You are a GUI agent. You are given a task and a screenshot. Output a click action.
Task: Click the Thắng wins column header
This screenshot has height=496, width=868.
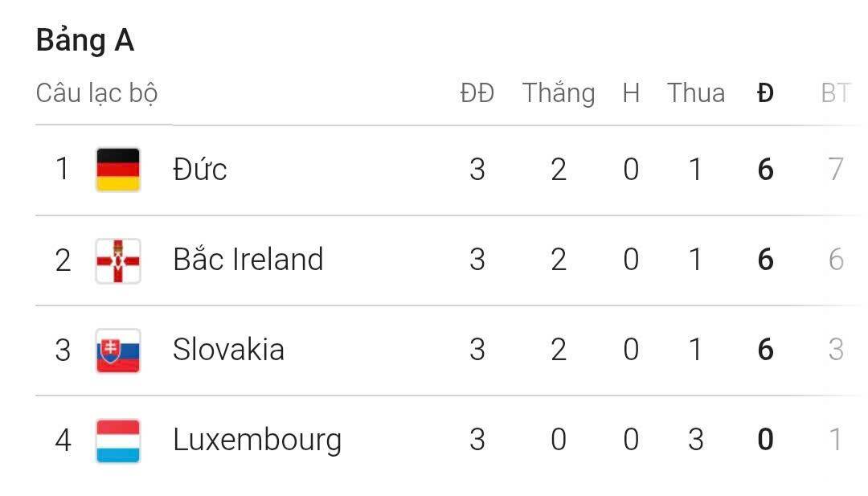click(559, 93)
